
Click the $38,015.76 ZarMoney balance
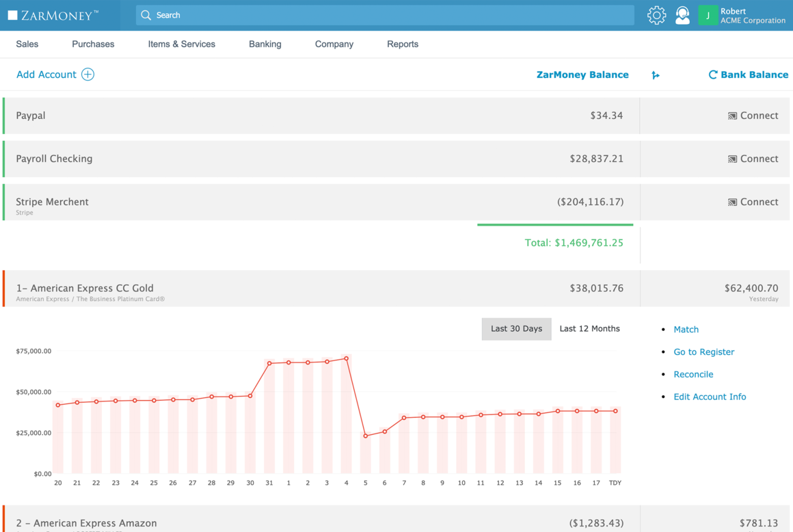pos(596,289)
